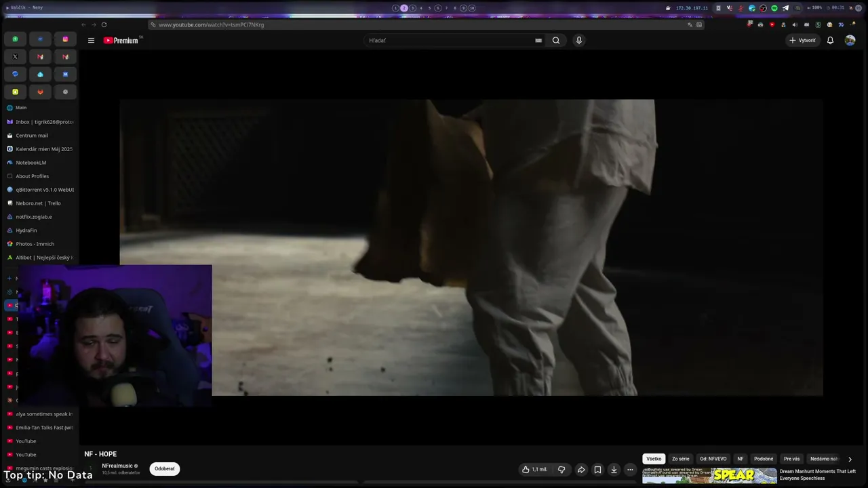Open qBittorrent WebUI sidebar tab

[40, 190]
